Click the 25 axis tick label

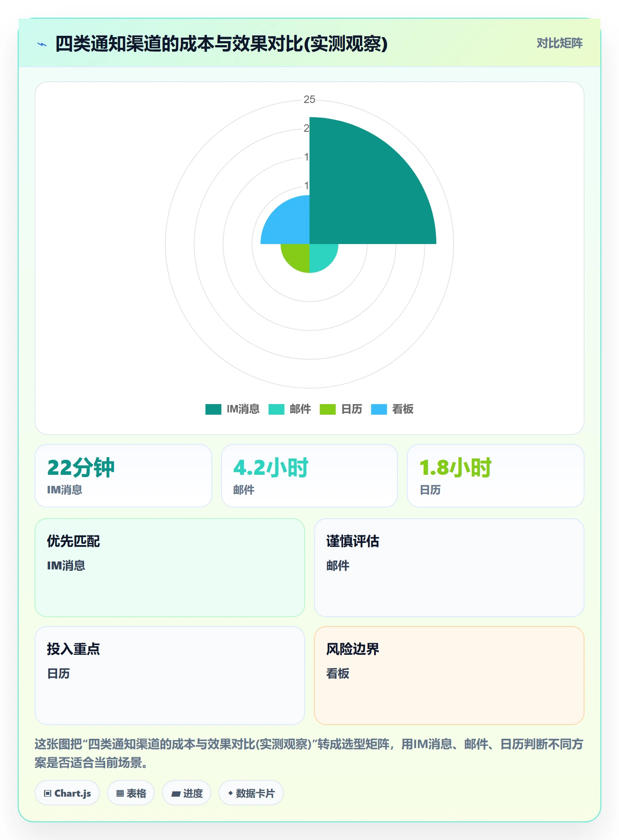[x=309, y=99]
